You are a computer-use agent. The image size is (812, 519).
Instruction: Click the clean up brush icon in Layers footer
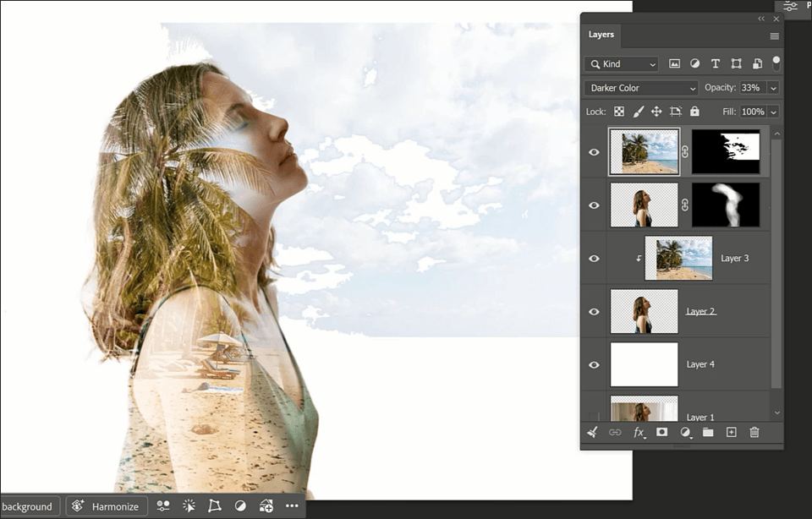coord(592,432)
